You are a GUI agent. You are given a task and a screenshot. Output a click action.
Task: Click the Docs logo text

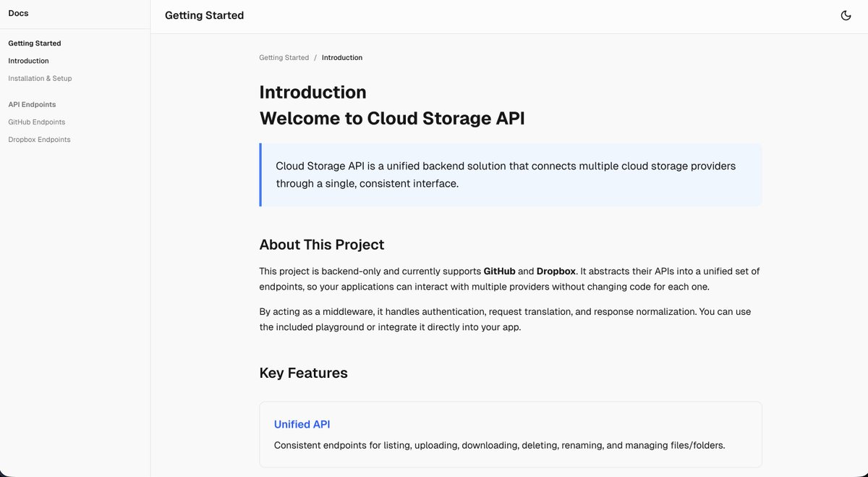click(18, 13)
